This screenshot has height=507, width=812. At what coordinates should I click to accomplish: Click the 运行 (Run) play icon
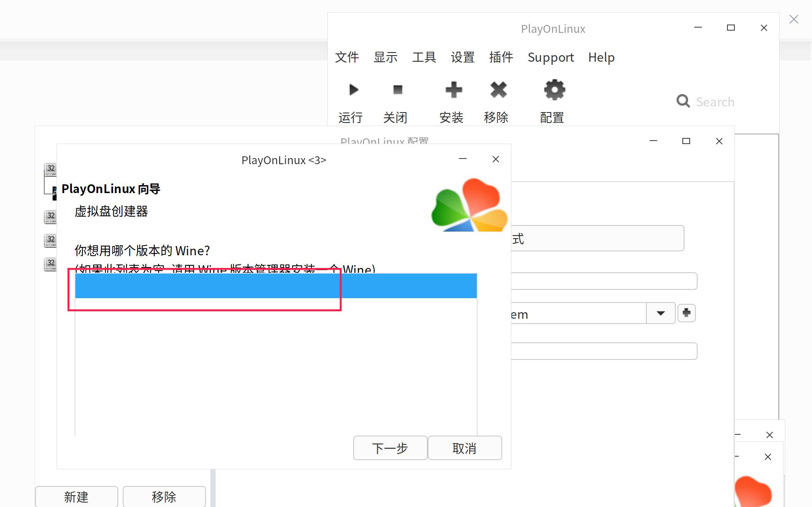(353, 90)
